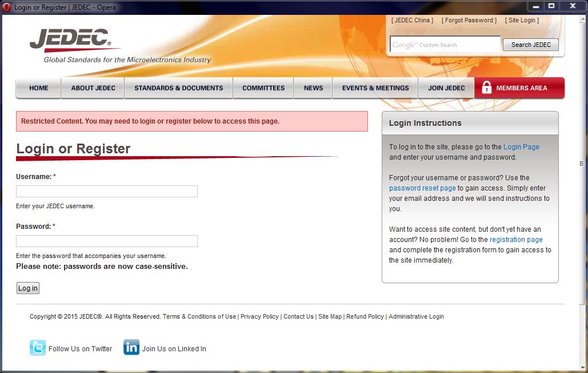Focus the Password input field

(106, 241)
